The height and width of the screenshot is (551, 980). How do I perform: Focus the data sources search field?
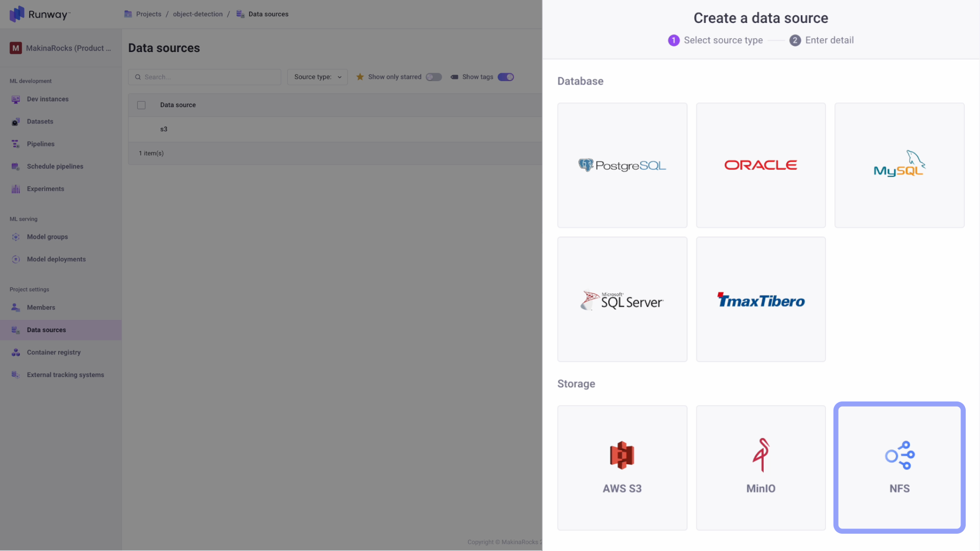click(x=204, y=77)
